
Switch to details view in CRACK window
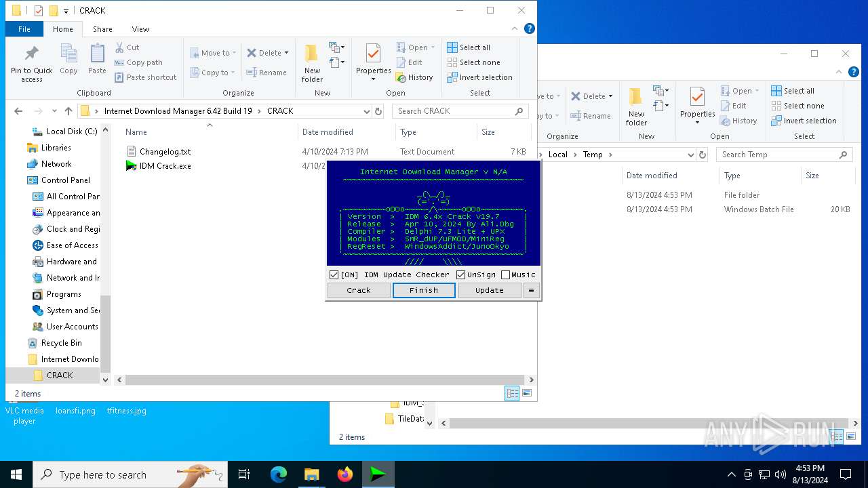click(513, 393)
